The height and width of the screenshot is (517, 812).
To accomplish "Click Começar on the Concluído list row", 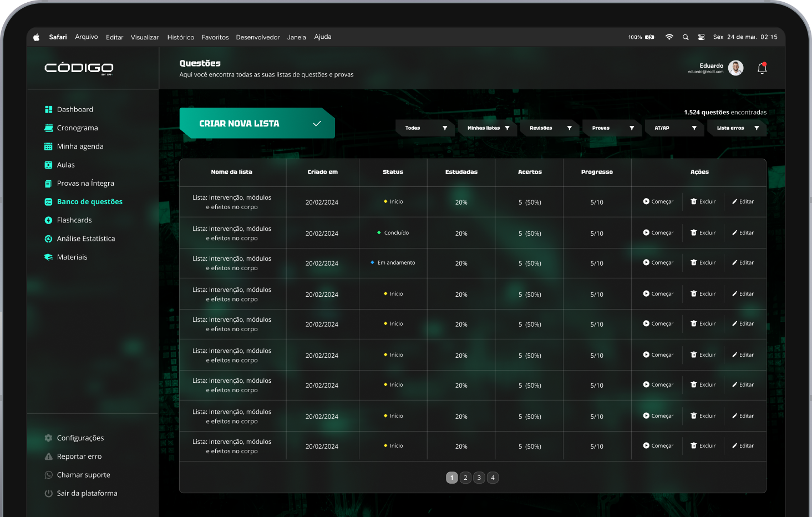I will point(658,233).
